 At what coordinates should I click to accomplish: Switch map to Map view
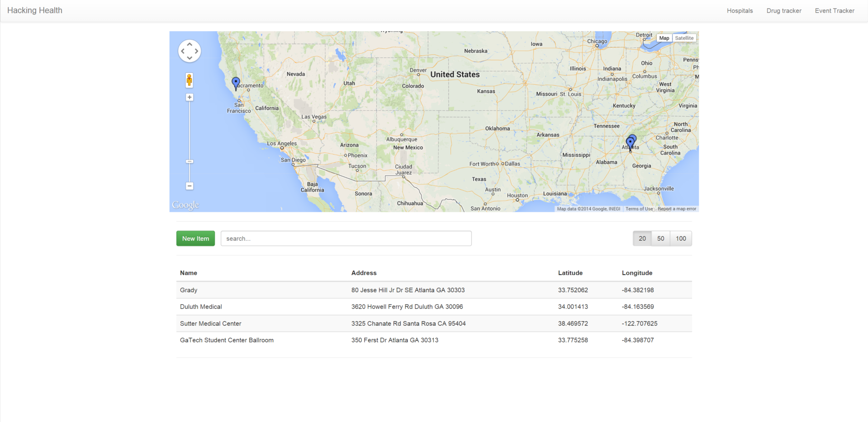[x=664, y=38]
